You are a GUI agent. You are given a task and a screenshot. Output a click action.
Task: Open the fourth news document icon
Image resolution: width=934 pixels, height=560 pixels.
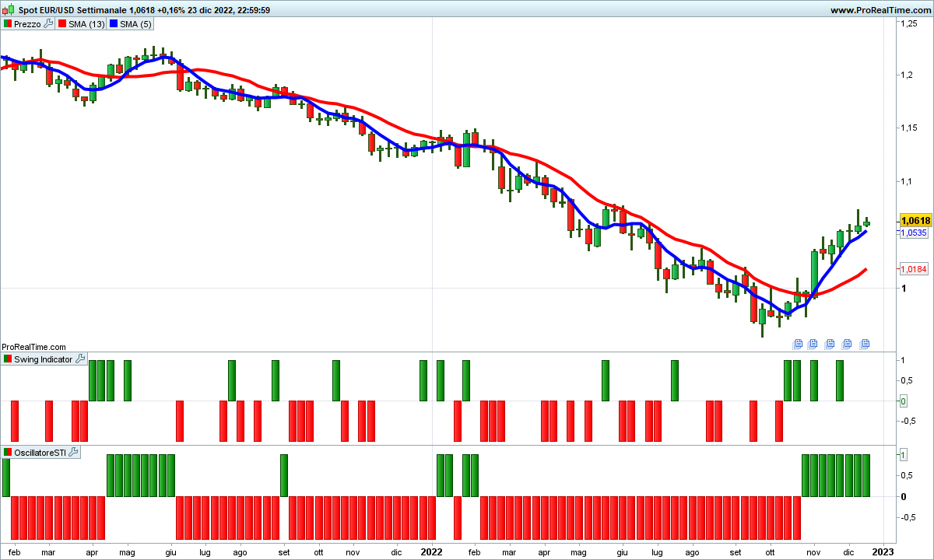pyautogui.click(x=847, y=343)
